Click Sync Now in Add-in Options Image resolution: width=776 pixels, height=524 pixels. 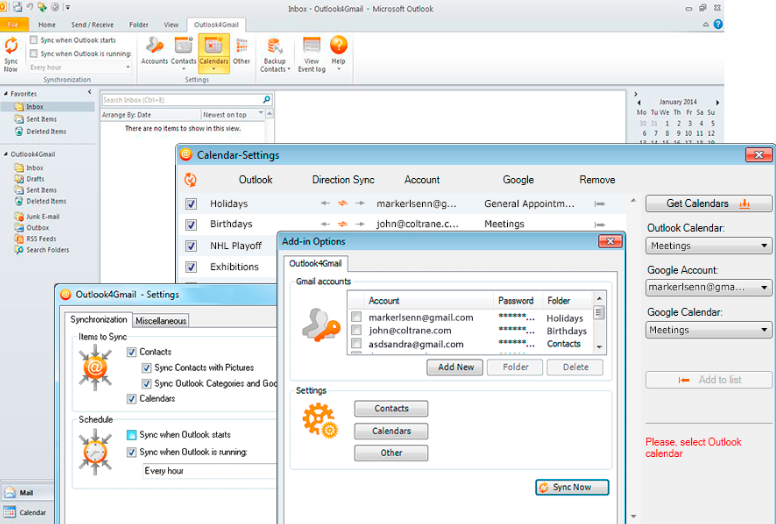point(572,487)
